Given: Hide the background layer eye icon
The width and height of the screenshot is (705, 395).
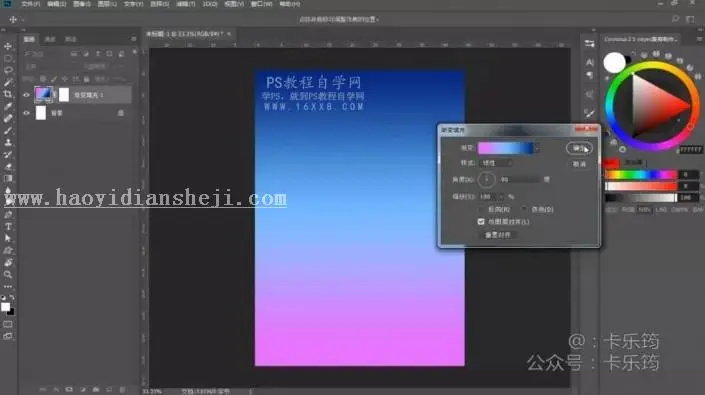Looking at the screenshot, I should 26,113.
